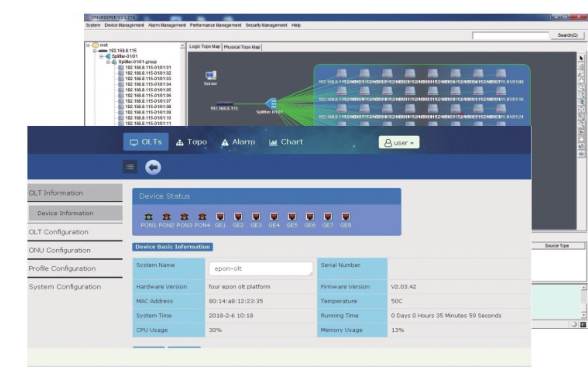Open the user dropdown menu

coord(399,143)
